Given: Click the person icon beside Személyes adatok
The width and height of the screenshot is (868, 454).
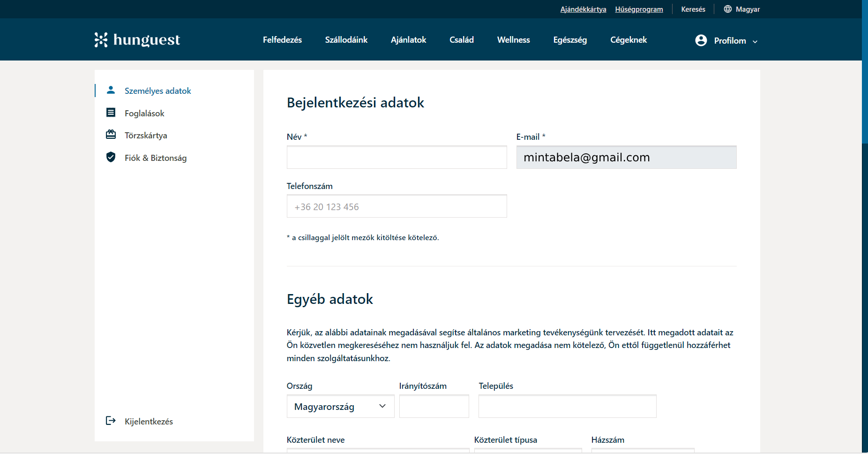Looking at the screenshot, I should (111, 90).
